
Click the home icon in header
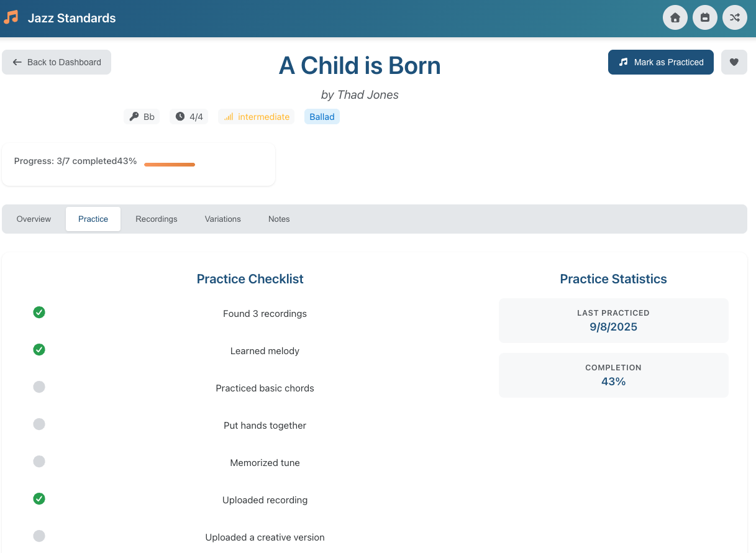pyautogui.click(x=675, y=17)
